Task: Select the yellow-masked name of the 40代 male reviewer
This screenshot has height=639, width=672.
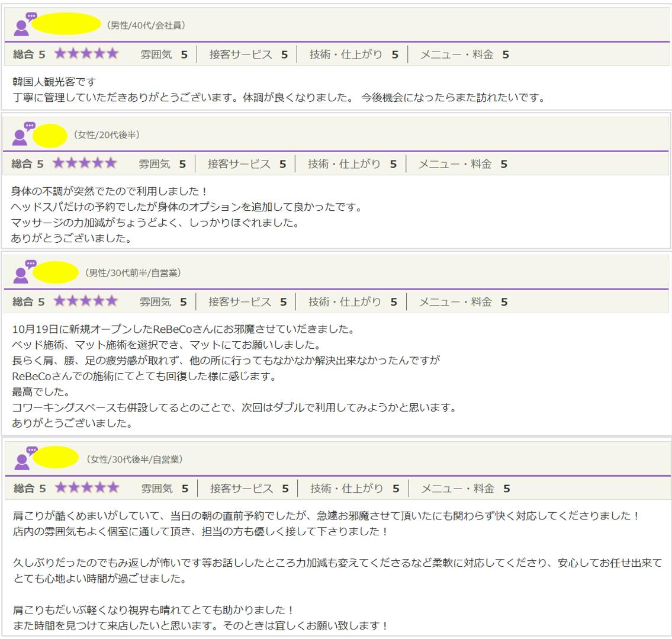Action: [66, 24]
